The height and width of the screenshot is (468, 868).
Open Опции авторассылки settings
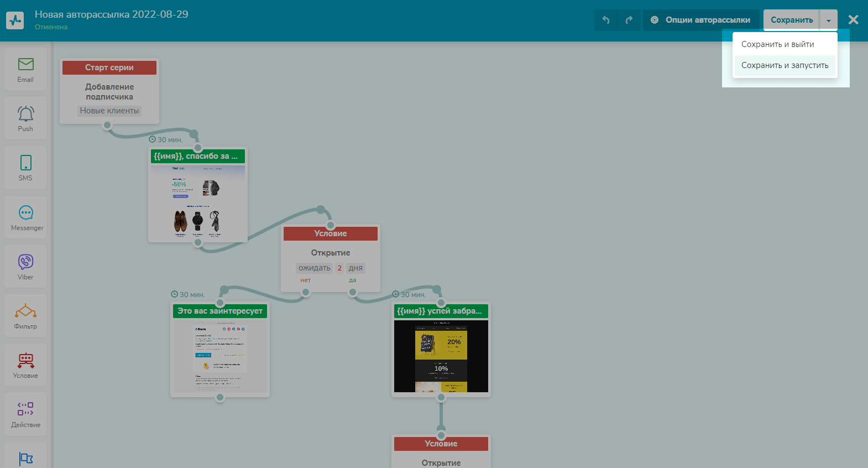click(x=700, y=20)
